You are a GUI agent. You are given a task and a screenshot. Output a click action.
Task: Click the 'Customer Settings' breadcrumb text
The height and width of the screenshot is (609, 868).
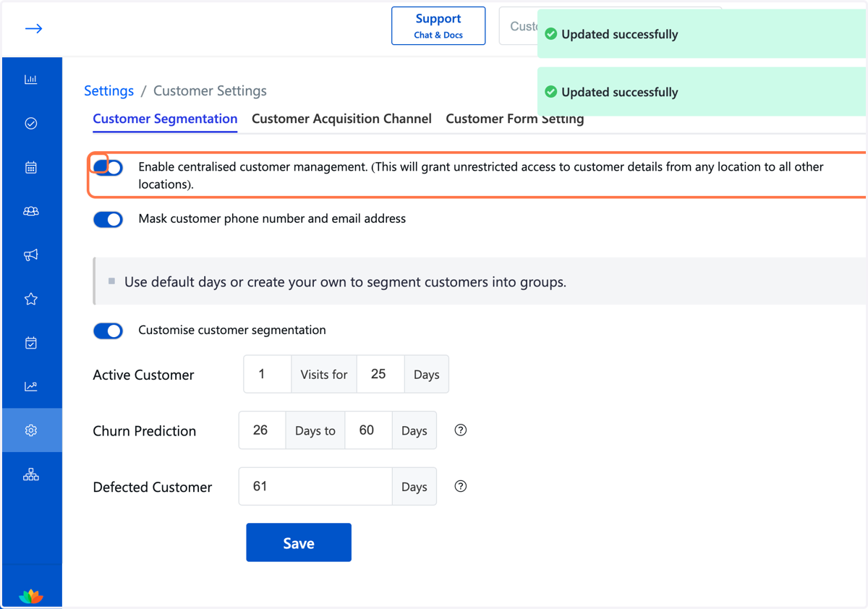pos(210,90)
